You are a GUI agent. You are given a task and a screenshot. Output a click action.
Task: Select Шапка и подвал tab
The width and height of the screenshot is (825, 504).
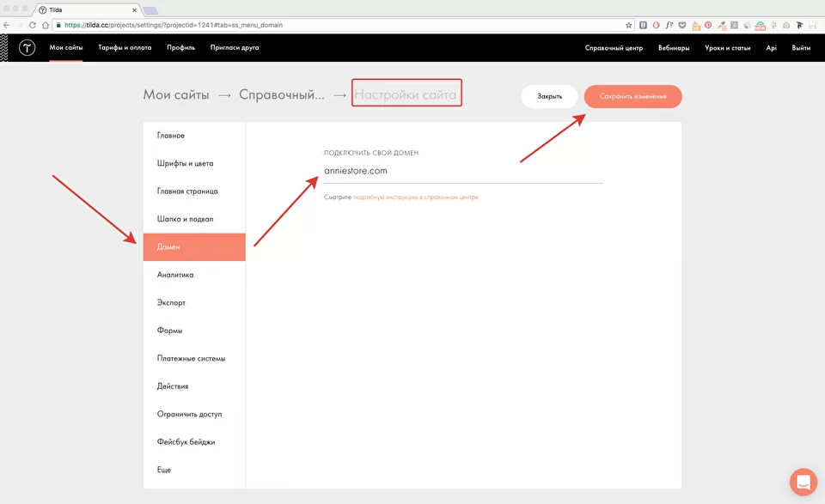pyautogui.click(x=194, y=219)
